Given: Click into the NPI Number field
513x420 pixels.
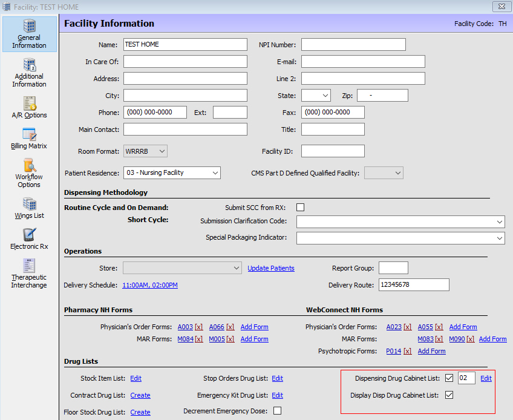Looking at the screenshot, I should (x=353, y=45).
